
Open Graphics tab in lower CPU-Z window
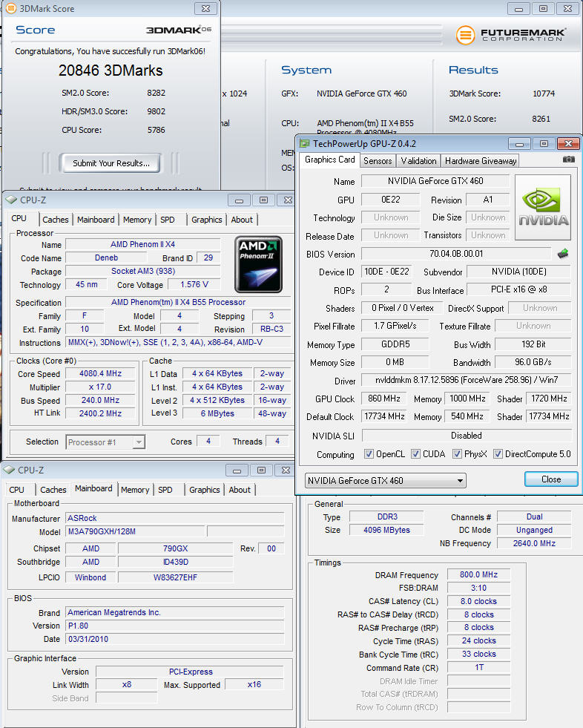(x=204, y=490)
